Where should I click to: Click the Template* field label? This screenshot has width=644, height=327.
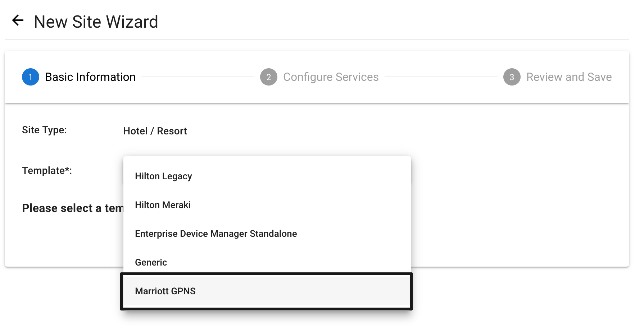coord(47,170)
